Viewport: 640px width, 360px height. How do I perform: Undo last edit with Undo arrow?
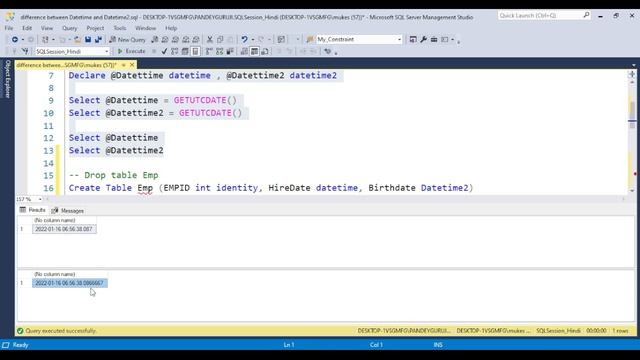(x=244, y=40)
